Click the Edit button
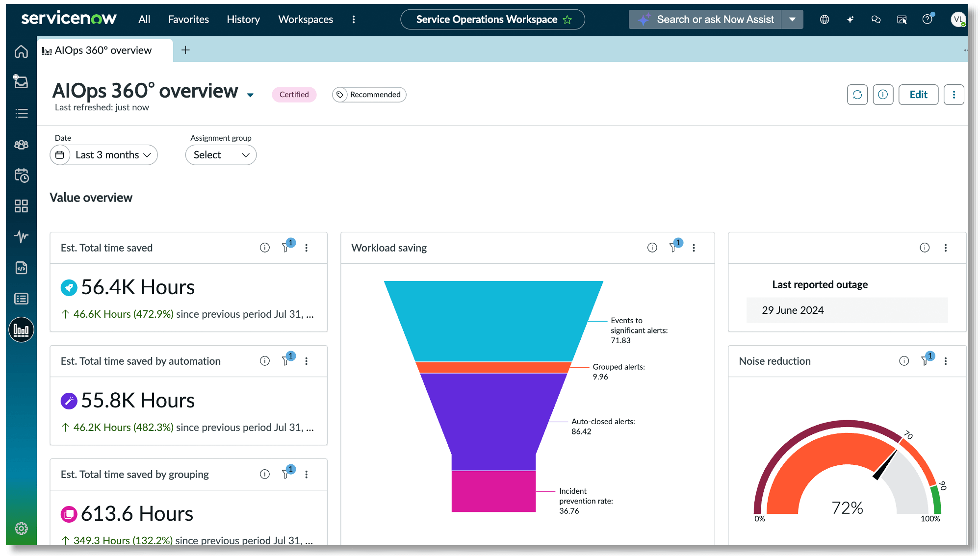 (918, 95)
